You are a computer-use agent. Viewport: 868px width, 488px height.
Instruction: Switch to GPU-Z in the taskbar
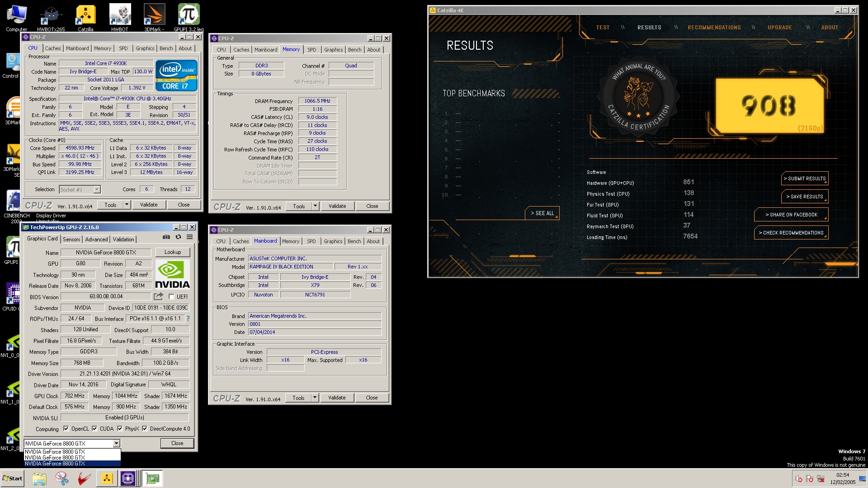[x=153, y=479]
